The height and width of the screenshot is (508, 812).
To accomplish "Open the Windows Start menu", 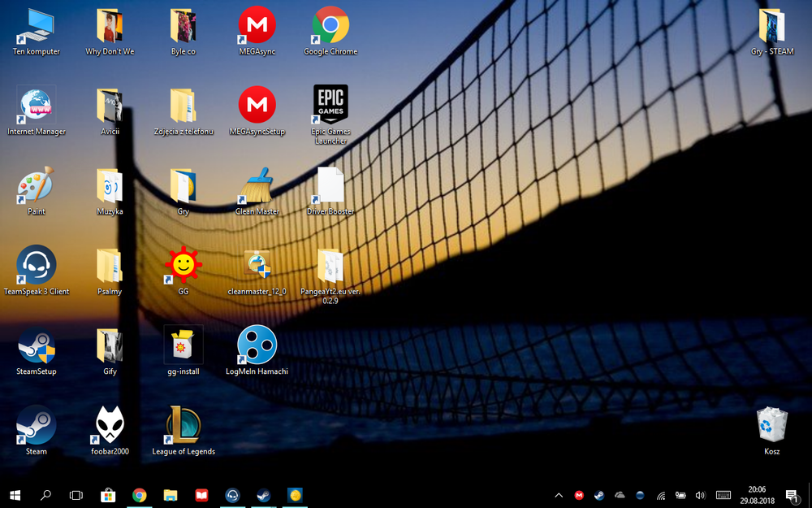I will 15,496.
